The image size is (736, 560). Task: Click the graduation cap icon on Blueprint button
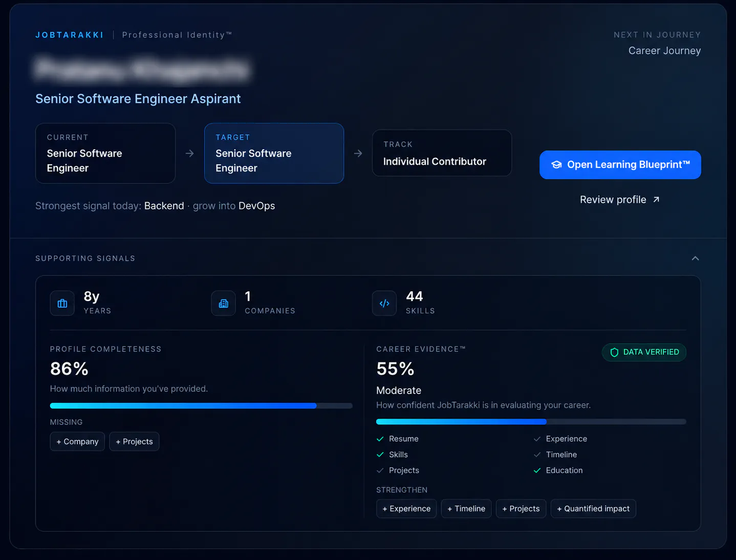click(556, 165)
